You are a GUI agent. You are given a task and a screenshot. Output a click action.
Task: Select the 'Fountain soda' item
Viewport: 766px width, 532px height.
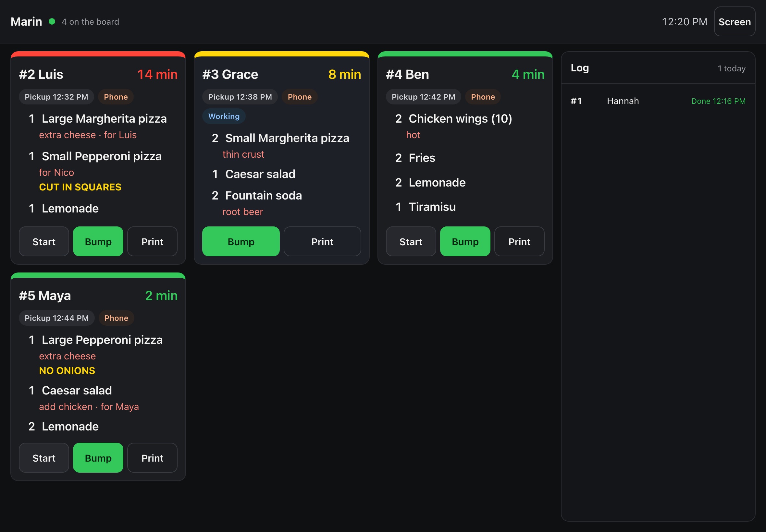(264, 196)
